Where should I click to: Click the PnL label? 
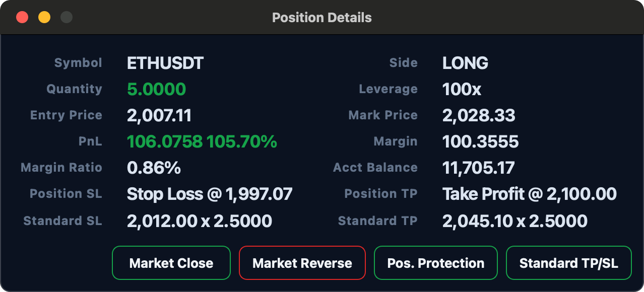point(90,141)
